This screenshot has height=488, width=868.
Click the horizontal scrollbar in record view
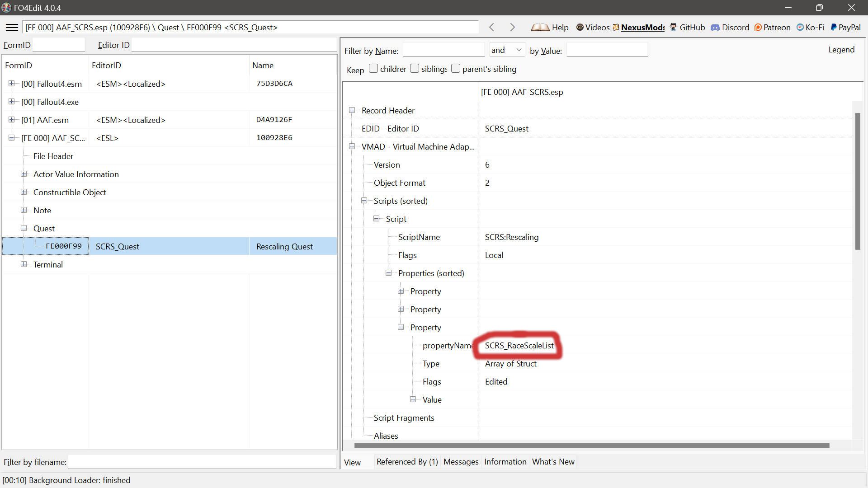(x=592, y=446)
